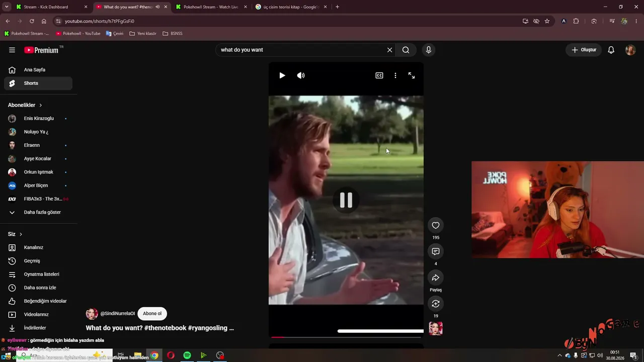The image size is (644, 362).
Task: Expand the Abonelikler section
Action: click(25, 105)
